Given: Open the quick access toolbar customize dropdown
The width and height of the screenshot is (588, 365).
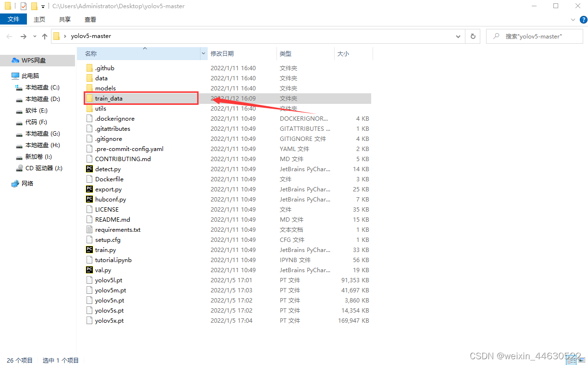Looking at the screenshot, I should [x=43, y=7].
